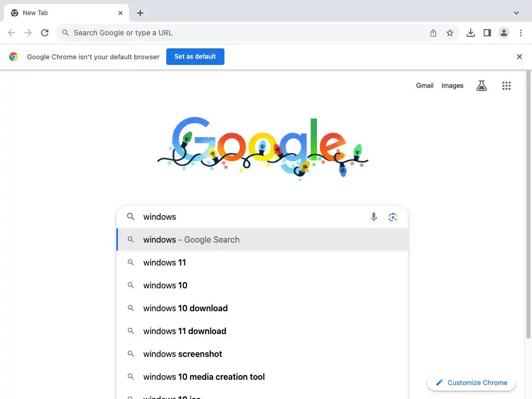Expand the tab search chevron
Image resolution: width=532 pixels, height=399 pixels.
tap(516, 13)
